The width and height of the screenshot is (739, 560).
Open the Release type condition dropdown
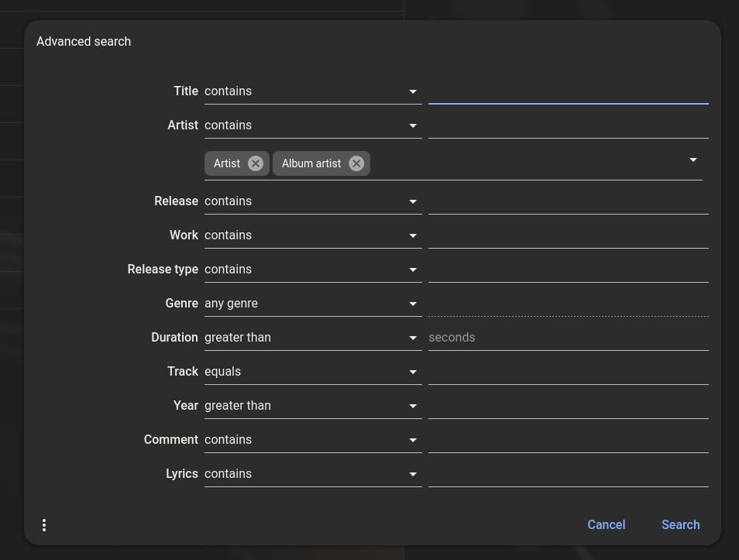312,270
